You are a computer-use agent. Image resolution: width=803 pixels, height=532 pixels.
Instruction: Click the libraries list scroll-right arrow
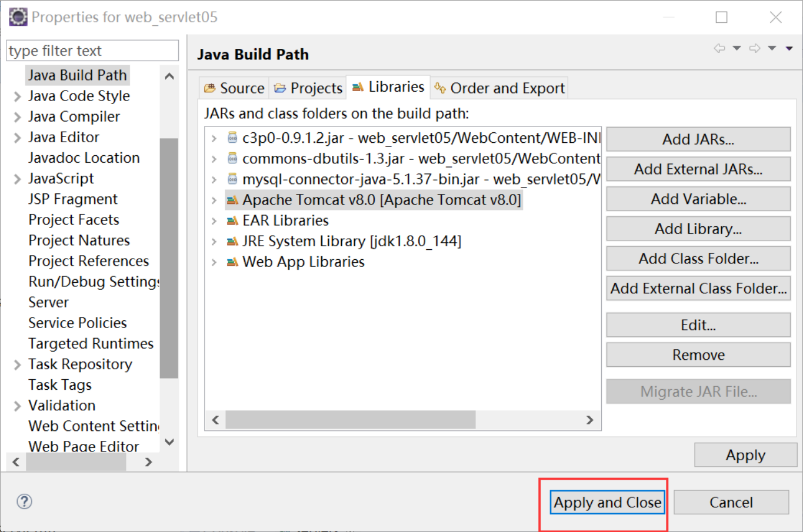pyautogui.click(x=589, y=420)
